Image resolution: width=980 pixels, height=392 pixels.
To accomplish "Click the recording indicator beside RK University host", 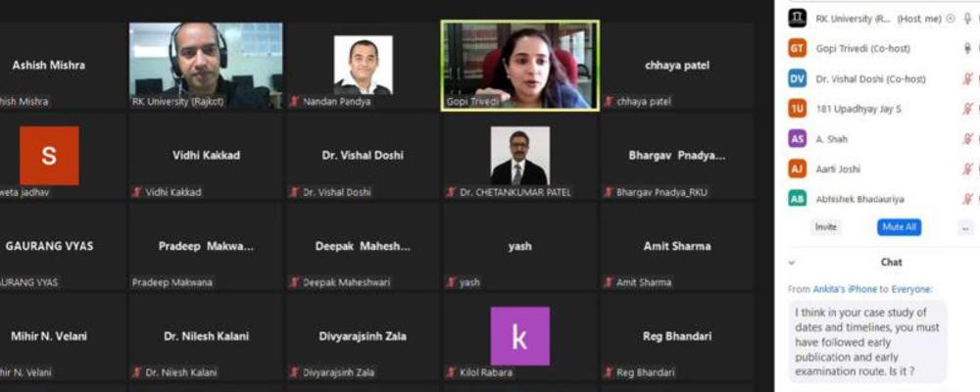I will (951, 19).
